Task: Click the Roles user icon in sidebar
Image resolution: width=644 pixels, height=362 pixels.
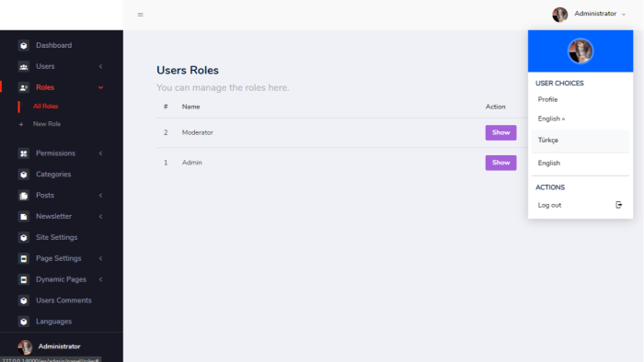Action: pos(23,87)
